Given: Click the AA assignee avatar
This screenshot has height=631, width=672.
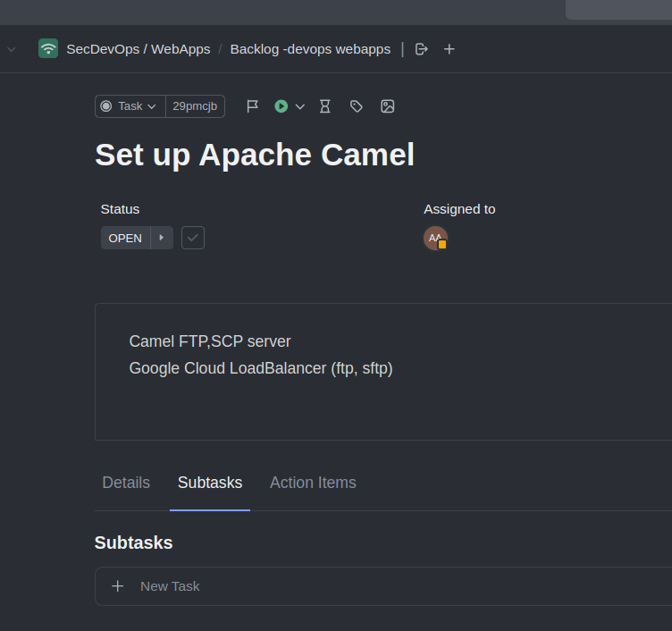Looking at the screenshot, I should [x=435, y=238].
